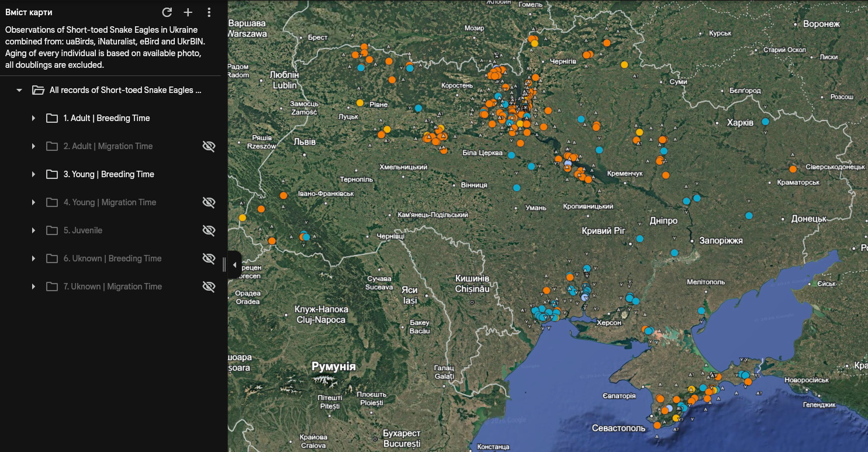Expand 1. Adult Breeding Time folder
Screen dimensions: 868x452
33,118
